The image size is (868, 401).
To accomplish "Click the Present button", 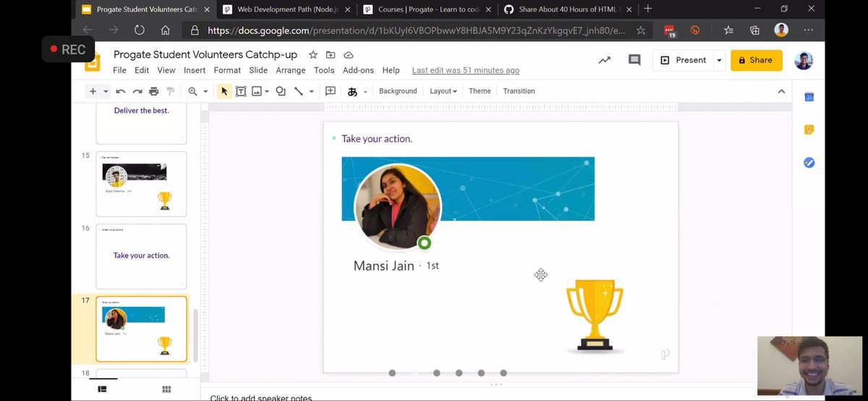I will pos(684,60).
